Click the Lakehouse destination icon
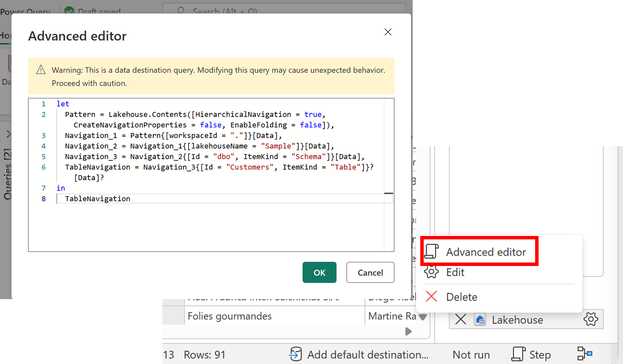623x364 pixels. 480,320
